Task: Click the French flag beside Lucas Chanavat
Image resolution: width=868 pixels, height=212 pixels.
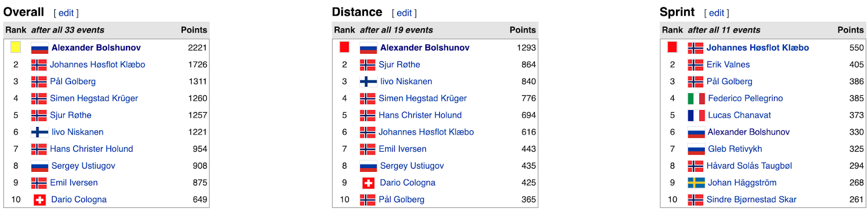Action: pos(697,115)
